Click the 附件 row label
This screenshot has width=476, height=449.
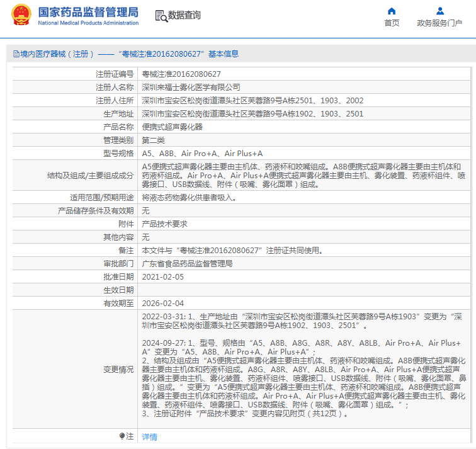126,224
